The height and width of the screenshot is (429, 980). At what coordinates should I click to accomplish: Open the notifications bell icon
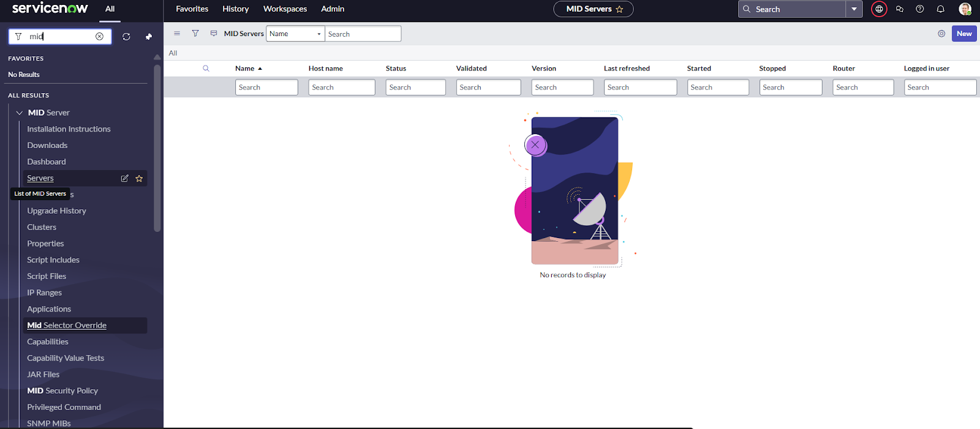[941, 9]
